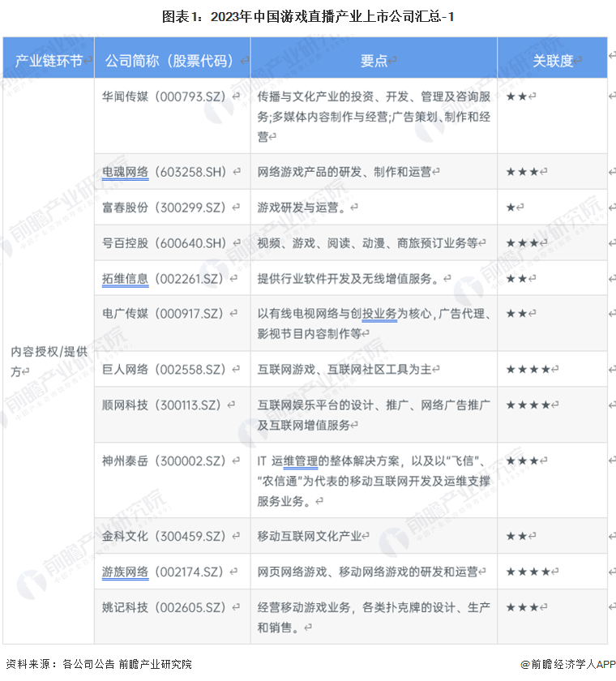This screenshot has width=616, height=681.
Task: Click the star rating in 拓维信息 row
Action: click(x=516, y=278)
